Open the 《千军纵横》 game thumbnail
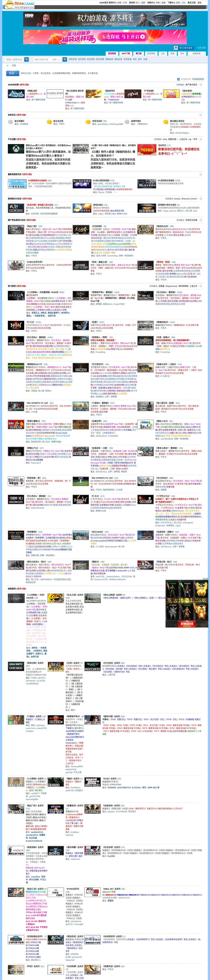210x980 pixels. pyautogui.click(x=133, y=94)
